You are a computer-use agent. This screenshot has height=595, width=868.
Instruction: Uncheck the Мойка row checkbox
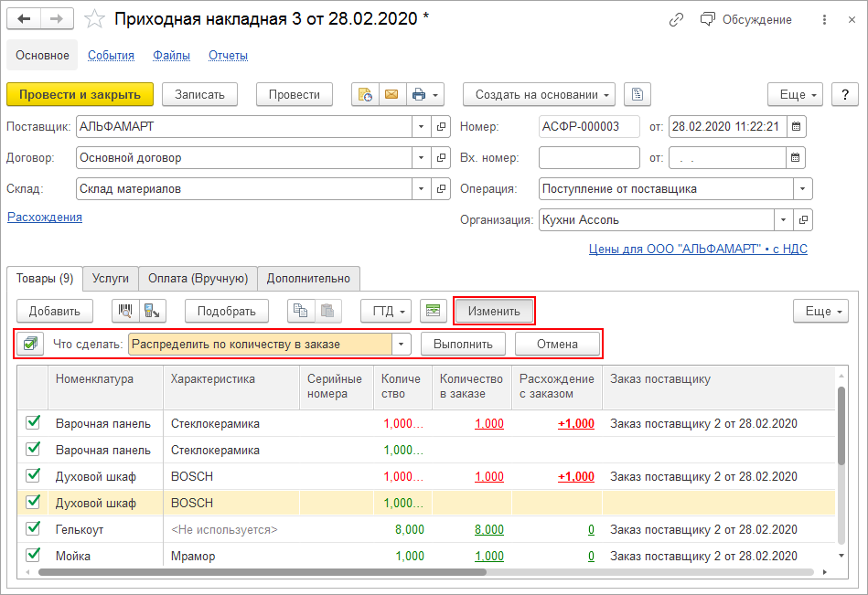point(33,555)
